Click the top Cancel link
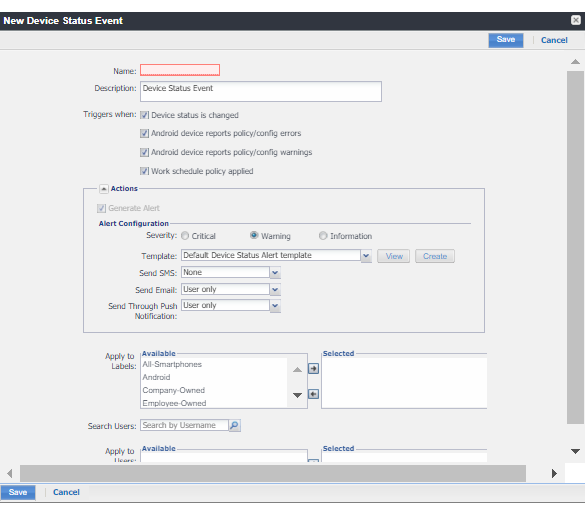Viewport: 585px width, 516px height. (x=554, y=40)
